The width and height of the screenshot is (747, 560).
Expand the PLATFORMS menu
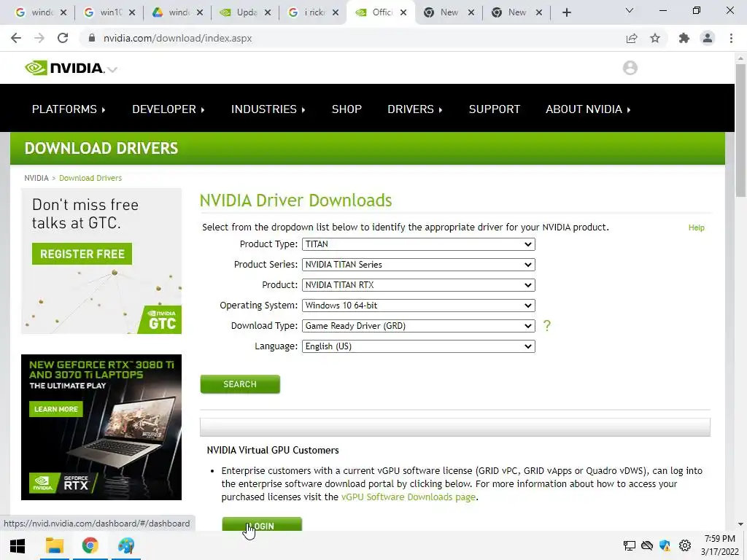[69, 109]
